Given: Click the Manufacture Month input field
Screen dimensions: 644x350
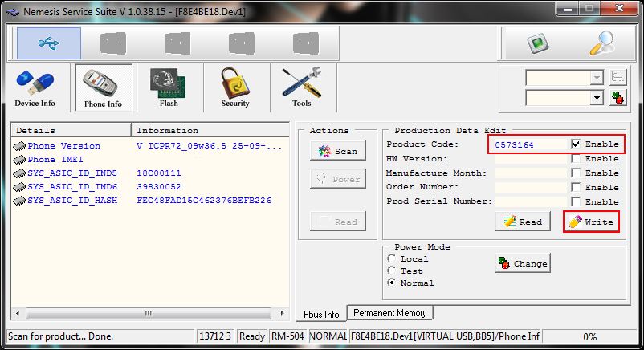Looking at the screenshot, I should (x=530, y=173).
